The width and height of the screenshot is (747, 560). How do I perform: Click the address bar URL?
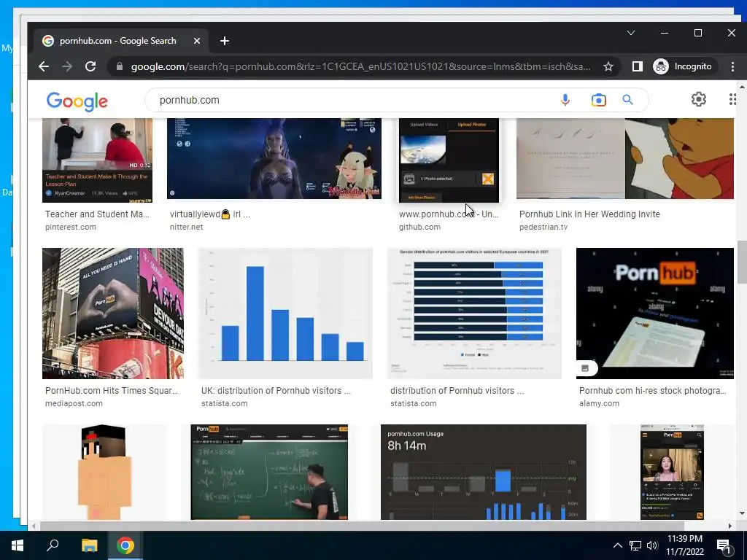click(x=360, y=66)
